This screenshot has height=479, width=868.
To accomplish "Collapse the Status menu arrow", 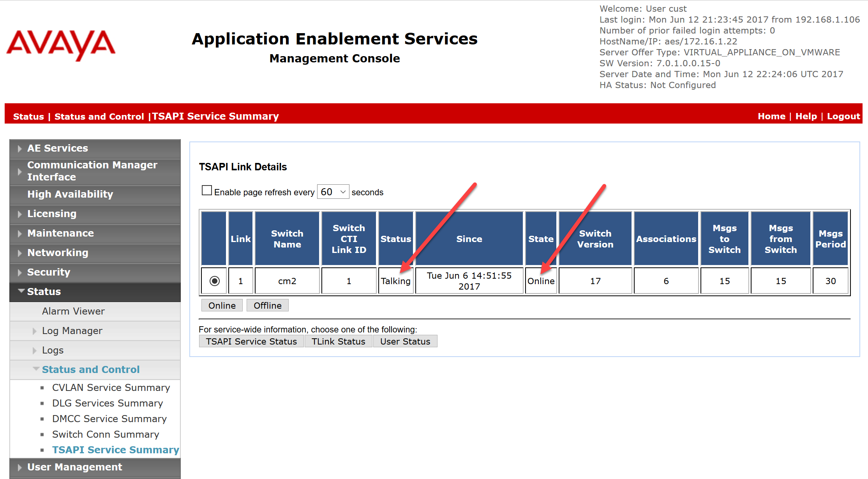I will [x=21, y=291].
